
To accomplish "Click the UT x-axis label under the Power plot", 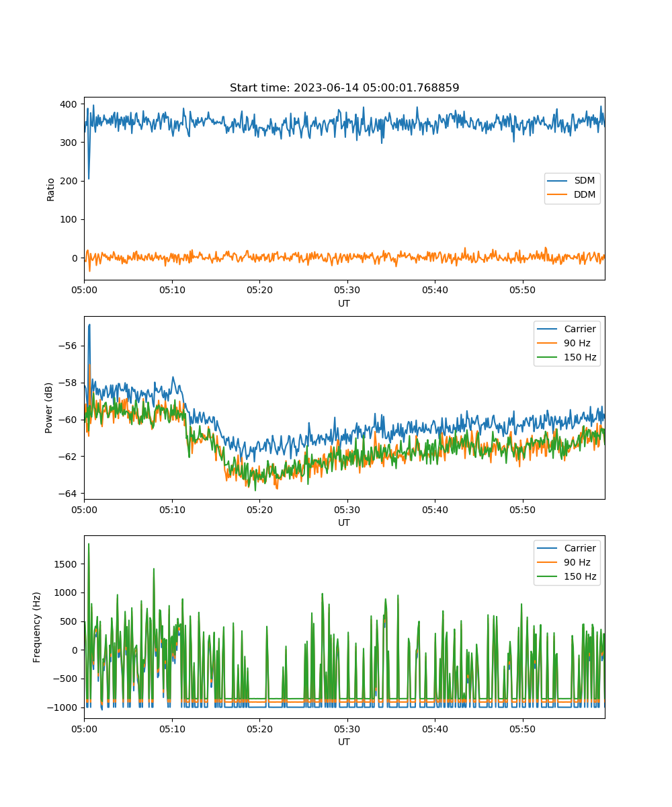I will 344,523.
